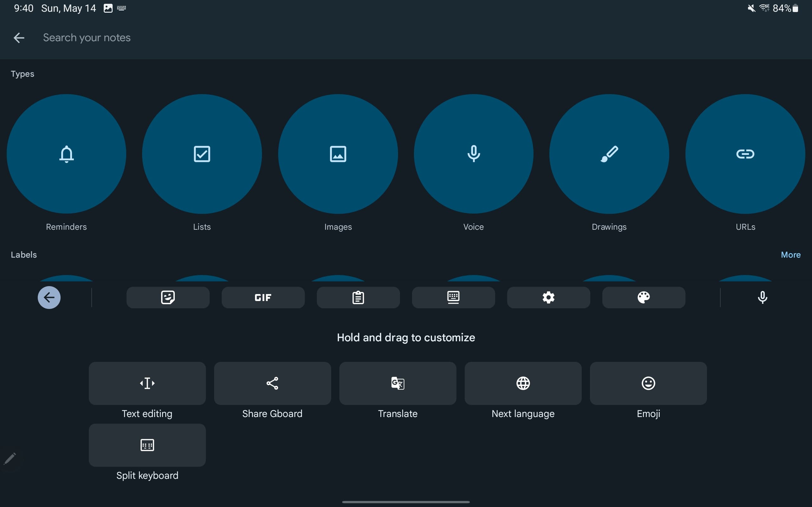
Task: Enable Split keyboard mode
Action: (x=147, y=445)
